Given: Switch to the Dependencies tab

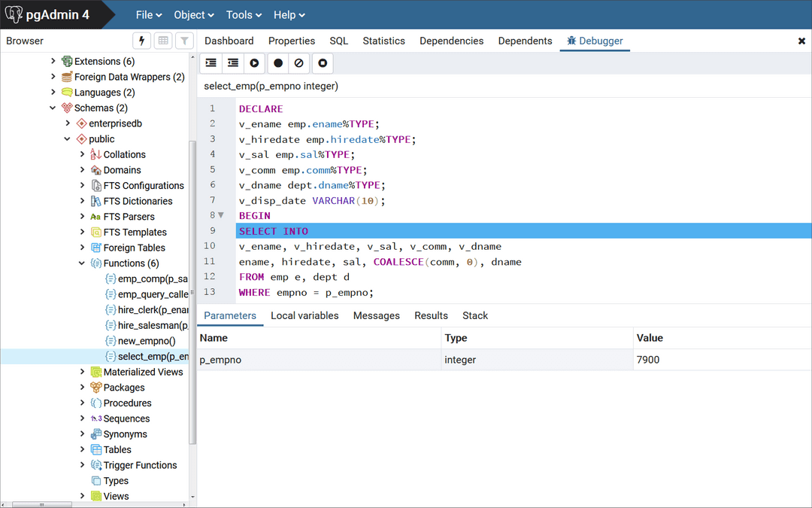Looking at the screenshot, I should tap(451, 41).
